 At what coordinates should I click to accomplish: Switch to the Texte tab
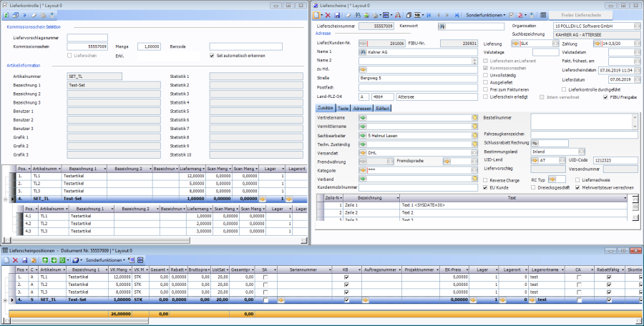(343, 107)
